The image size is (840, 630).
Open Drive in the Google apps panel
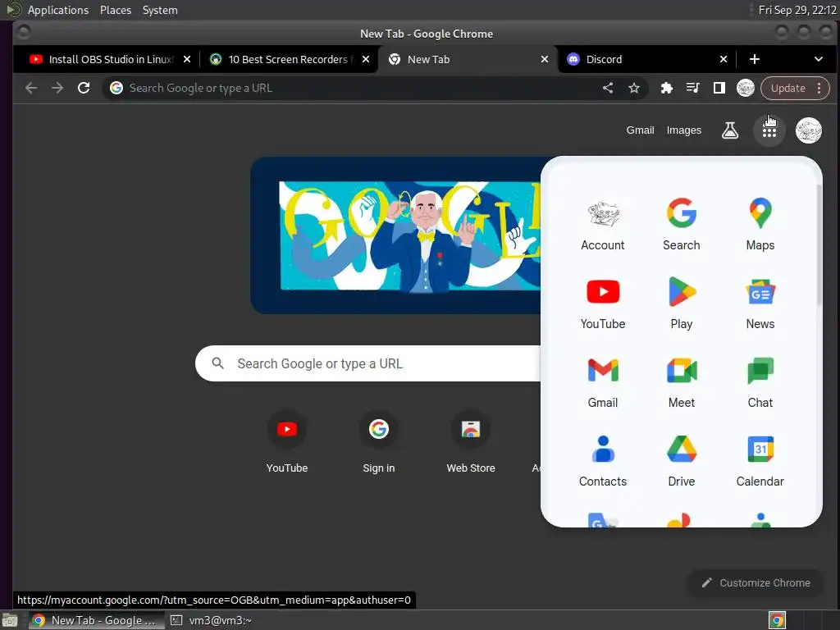[682, 462]
